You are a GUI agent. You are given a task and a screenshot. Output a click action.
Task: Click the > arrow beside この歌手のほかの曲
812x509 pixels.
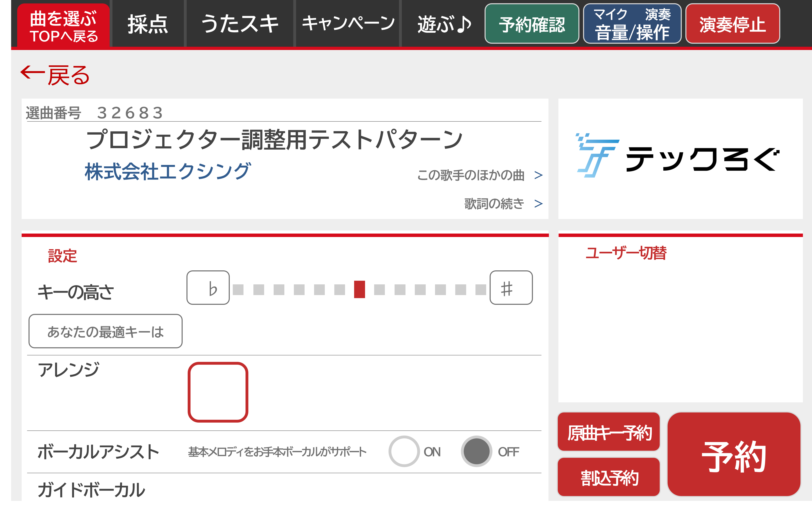(538, 175)
